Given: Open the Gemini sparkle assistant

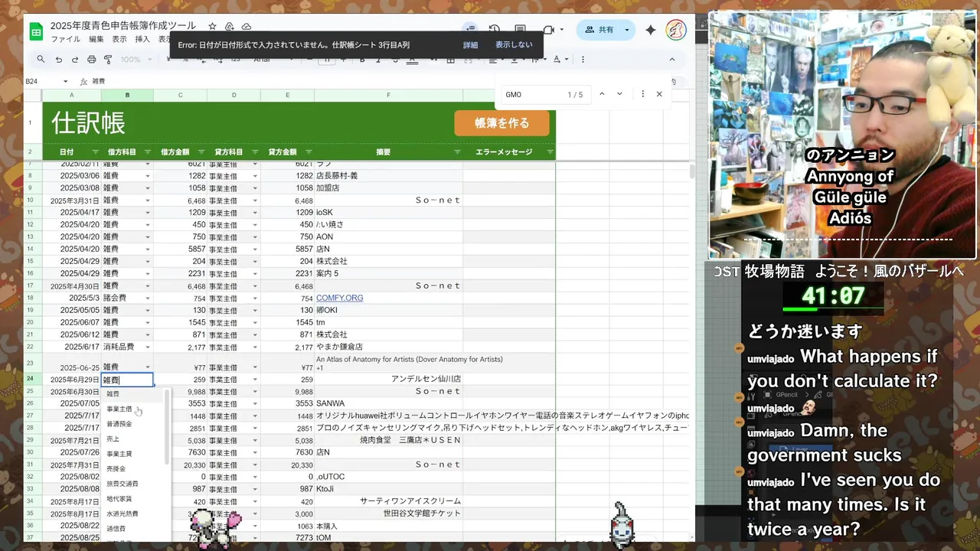Looking at the screenshot, I should click(651, 30).
